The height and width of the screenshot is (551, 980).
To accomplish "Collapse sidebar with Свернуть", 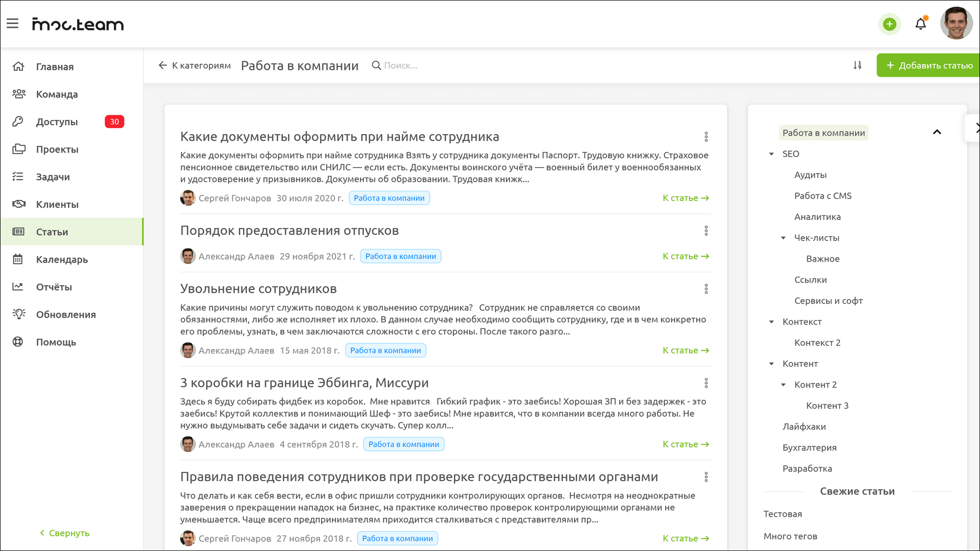I will (x=65, y=533).
